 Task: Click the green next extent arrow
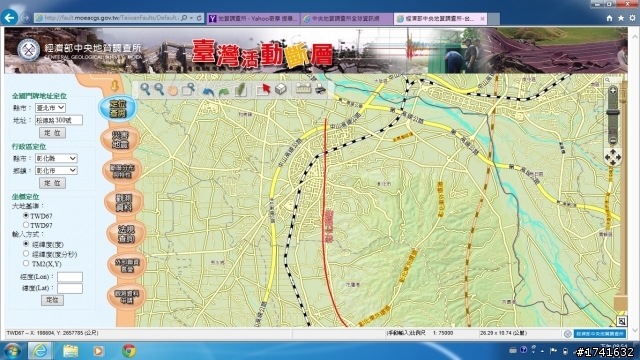pos(224,91)
